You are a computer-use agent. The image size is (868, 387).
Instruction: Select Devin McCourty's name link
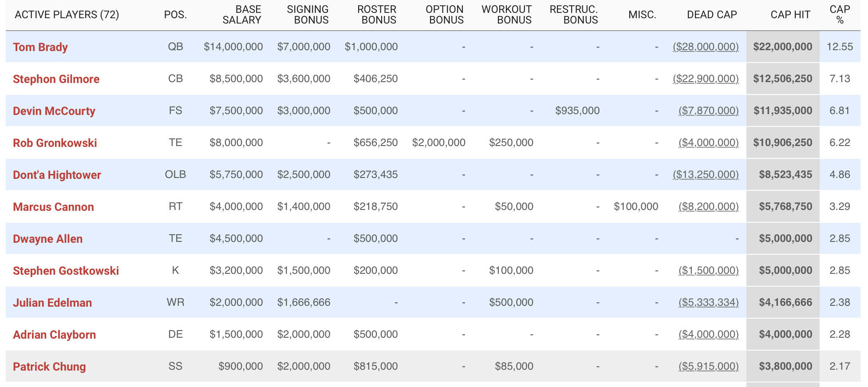click(54, 111)
